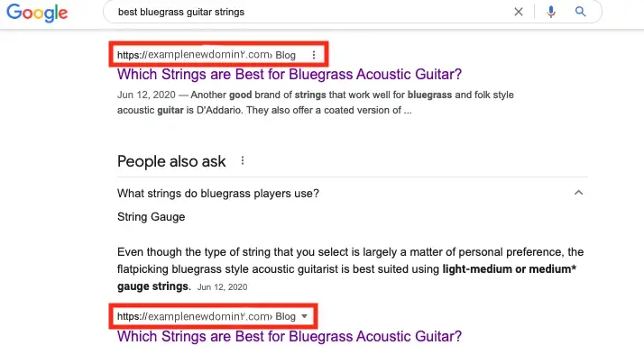The image size is (644, 354).
Task: Start voice search with the microphone icon
Action: click(551, 12)
